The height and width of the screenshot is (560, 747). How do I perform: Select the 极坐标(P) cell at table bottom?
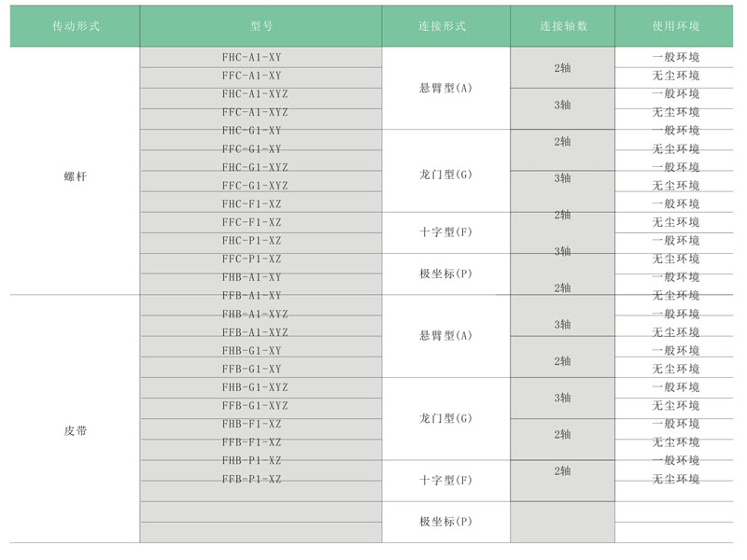point(445,522)
